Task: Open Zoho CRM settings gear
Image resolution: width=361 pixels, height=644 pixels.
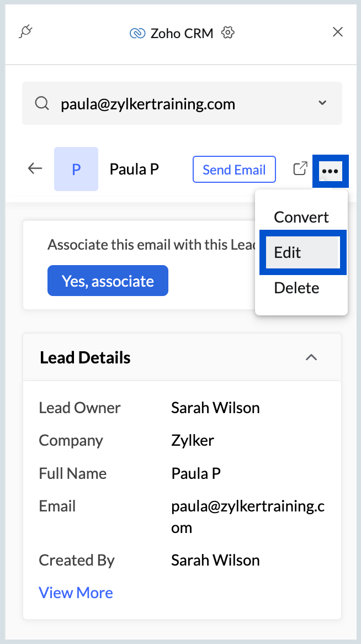Action: (x=228, y=33)
